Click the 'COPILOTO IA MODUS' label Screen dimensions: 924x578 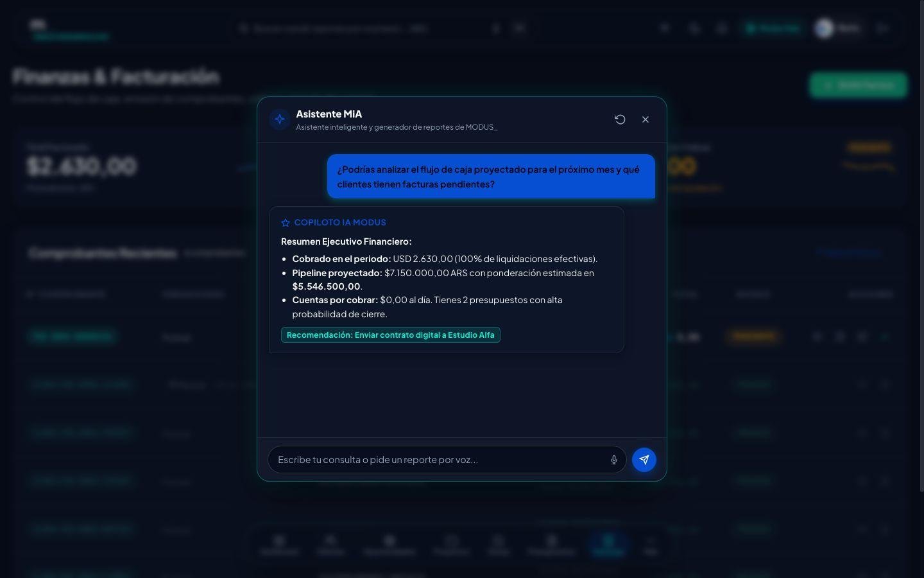click(x=340, y=223)
